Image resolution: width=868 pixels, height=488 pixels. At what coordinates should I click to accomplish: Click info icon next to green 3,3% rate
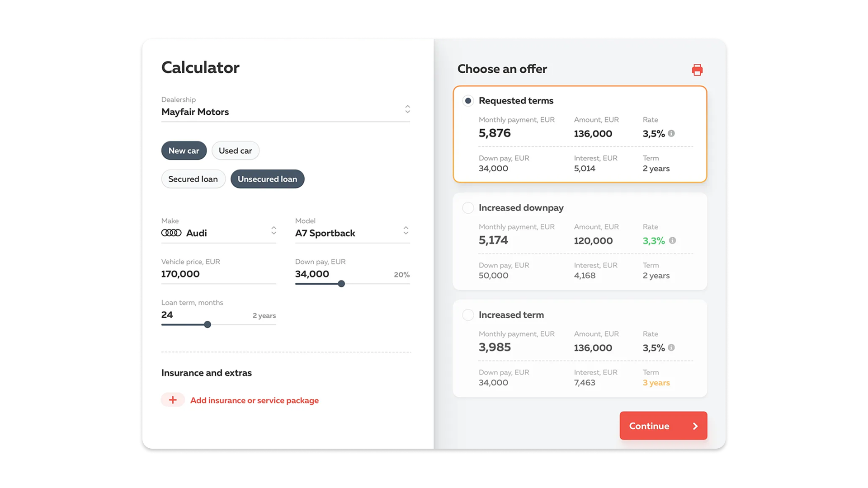tap(672, 240)
